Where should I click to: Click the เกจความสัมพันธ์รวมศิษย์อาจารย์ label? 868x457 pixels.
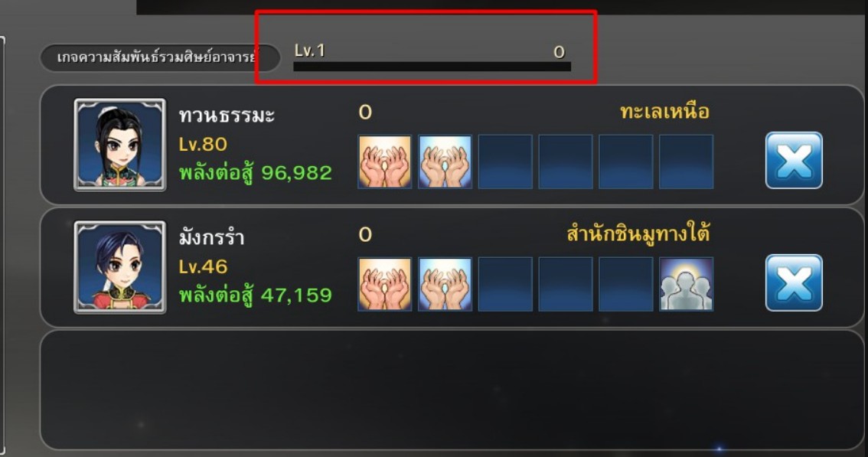(x=160, y=57)
